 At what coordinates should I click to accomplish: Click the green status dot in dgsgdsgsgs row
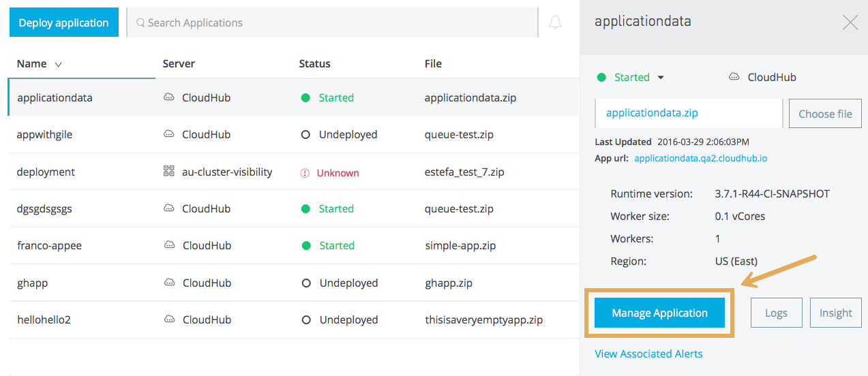305,208
